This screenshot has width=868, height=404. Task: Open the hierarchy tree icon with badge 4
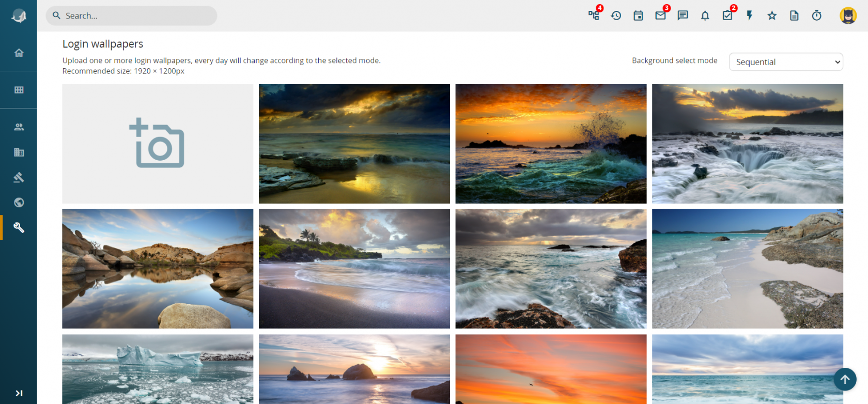(x=594, y=15)
